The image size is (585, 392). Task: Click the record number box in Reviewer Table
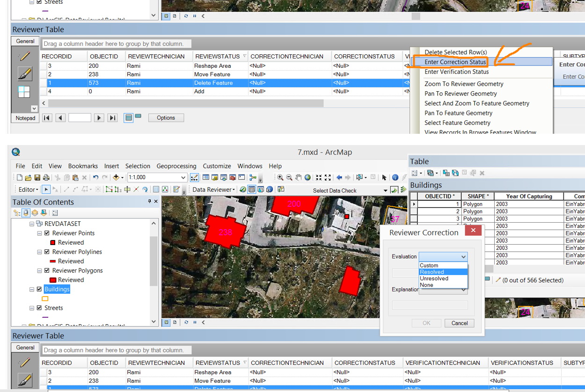click(x=80, y=117)
